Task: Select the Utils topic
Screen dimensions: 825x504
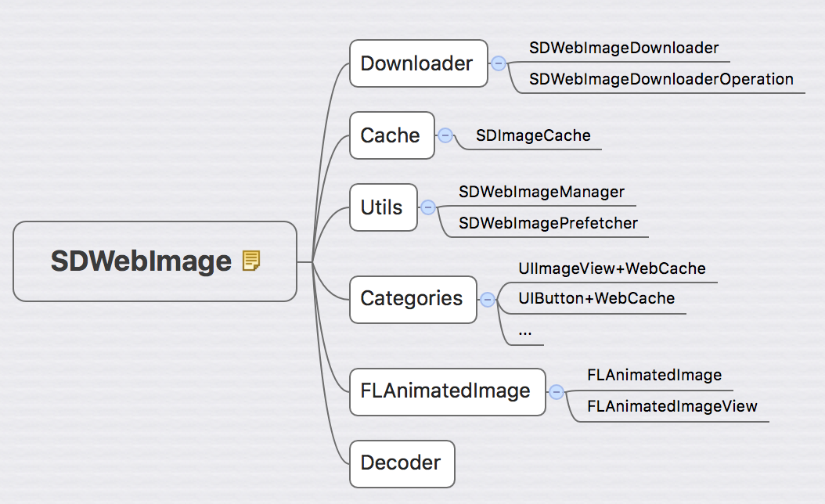Action: (x=384, y=207)
